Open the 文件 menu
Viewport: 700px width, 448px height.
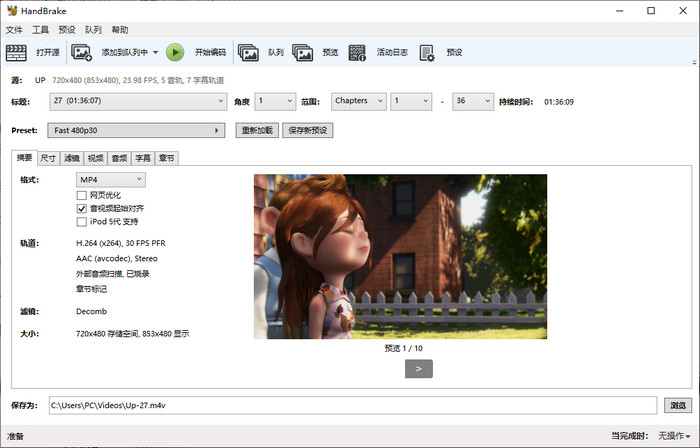[14, 30]
